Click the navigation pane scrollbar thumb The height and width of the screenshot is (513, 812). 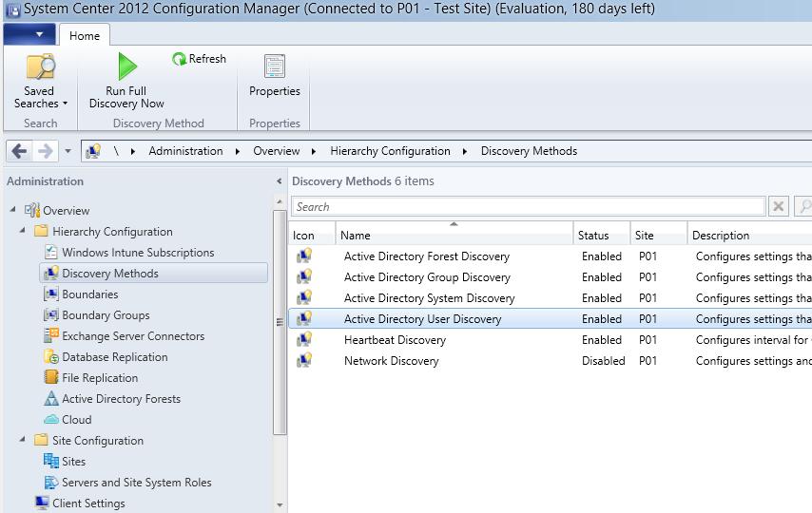pos(280,322)
